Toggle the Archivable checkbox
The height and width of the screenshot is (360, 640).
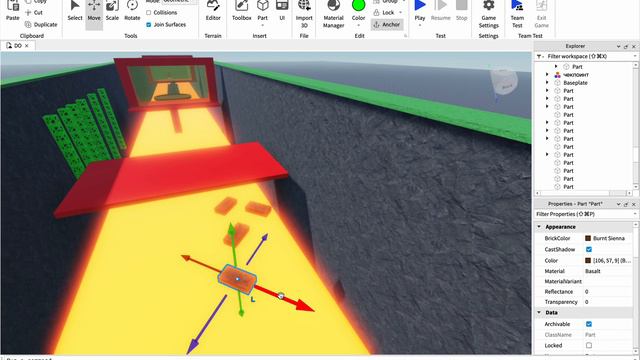click(x=589, y=324)
